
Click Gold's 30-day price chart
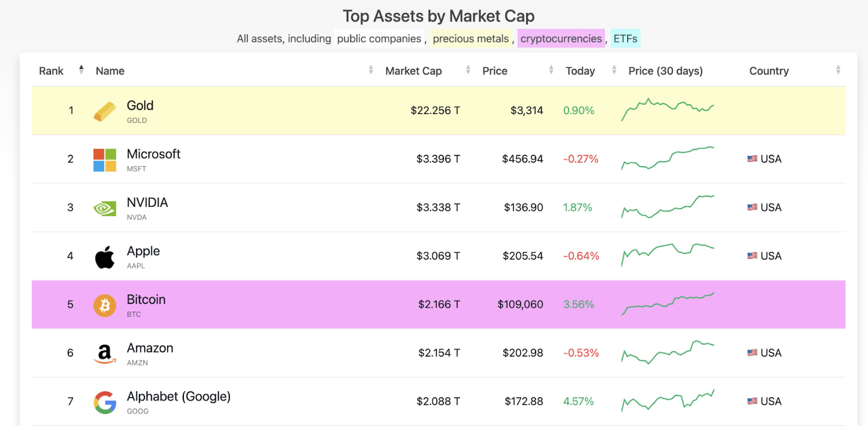coord(668,110)
